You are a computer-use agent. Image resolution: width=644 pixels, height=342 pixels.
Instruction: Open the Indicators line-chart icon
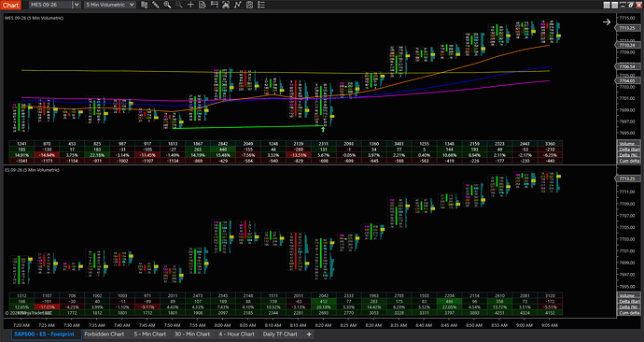coord(238,5)
